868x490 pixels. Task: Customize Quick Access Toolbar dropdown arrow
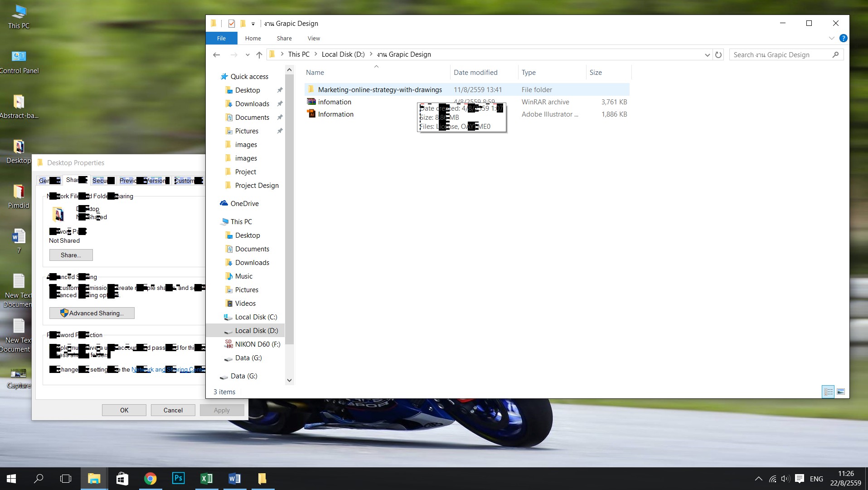253,24
